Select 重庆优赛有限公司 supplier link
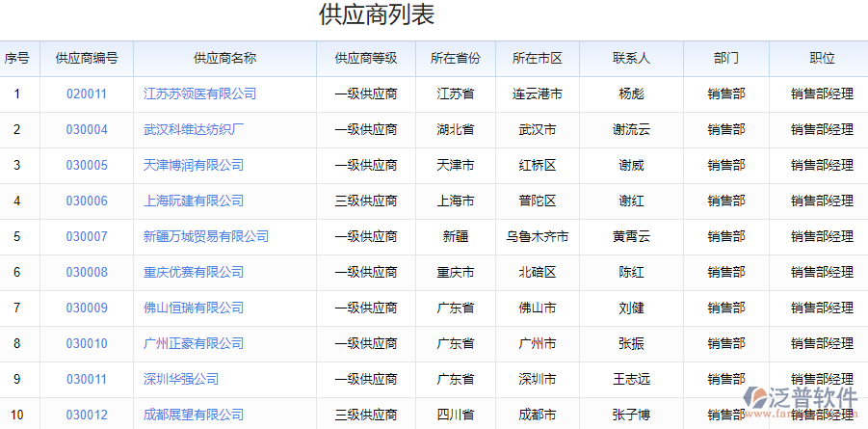Viewport: 868px width, 429px height. pyautogui.click(x=194, y=273)
